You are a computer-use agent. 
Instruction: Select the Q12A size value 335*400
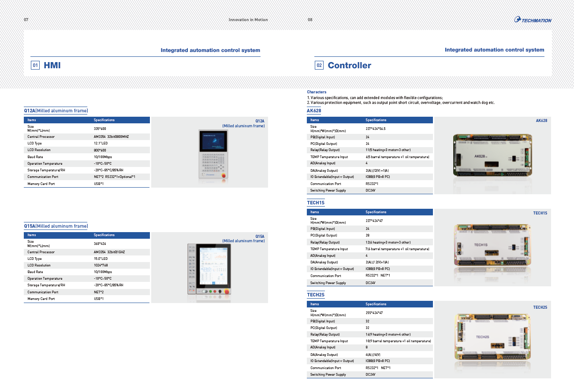[100, 129]
